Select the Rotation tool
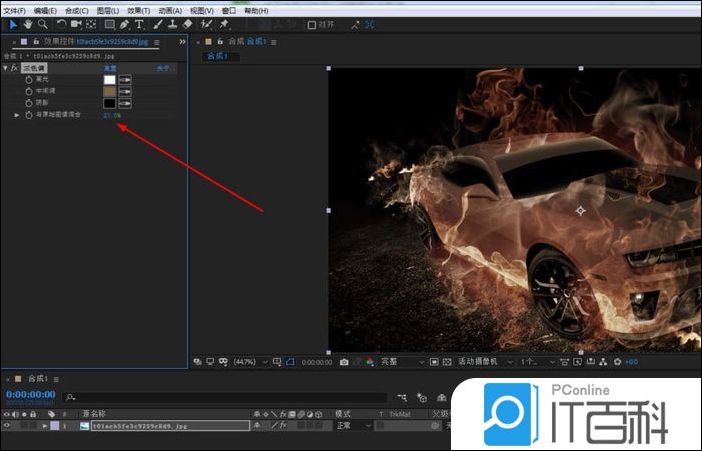Image resolution: width=702 pixels, height=451 pixels. point(61,24)
